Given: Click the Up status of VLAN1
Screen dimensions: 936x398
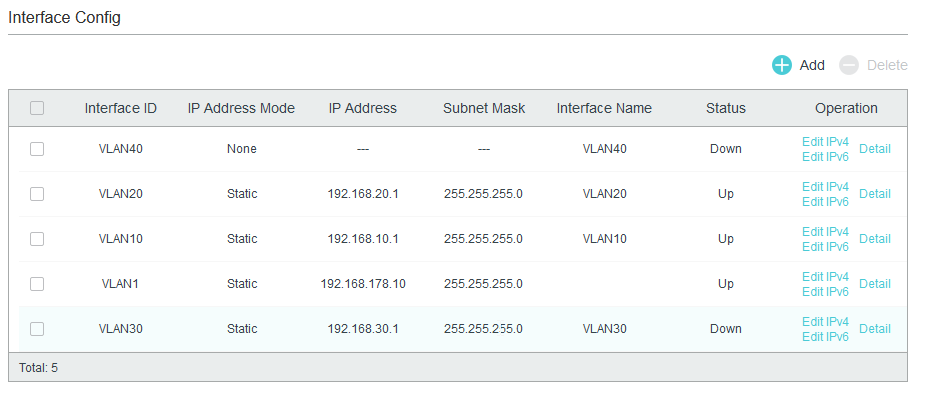Looking at the screenshot, I should click(726, 284).
